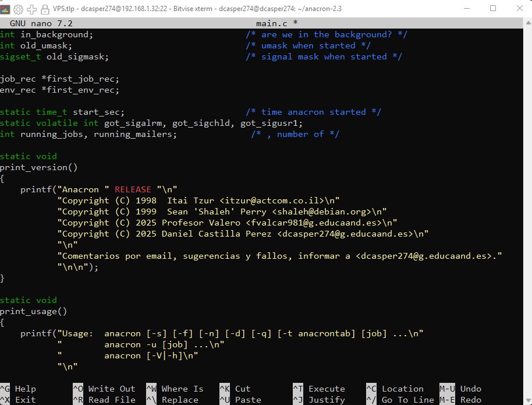Image resolution: width=532 pixels, height=405 pixels.
Task: Click the plus icon in title bar
Action: pyautogui.click(x=31, y=9)
